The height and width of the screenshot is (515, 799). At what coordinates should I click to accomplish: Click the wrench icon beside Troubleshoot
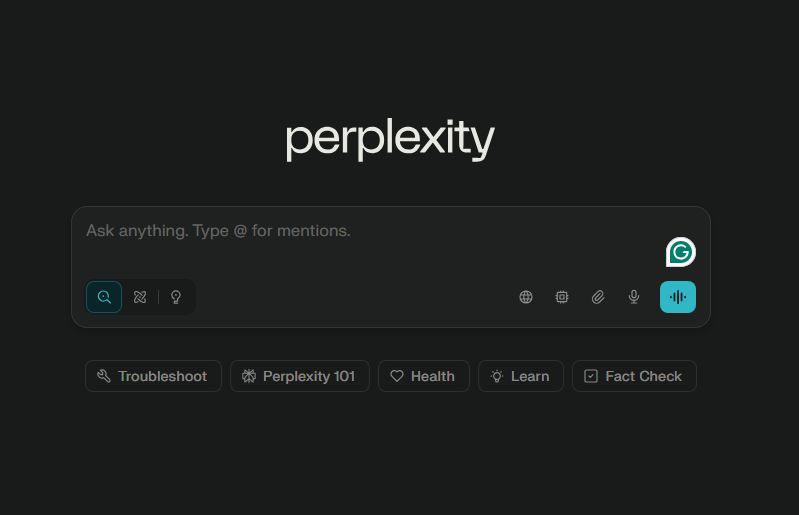pyautogui.click(x=104, y=376)
